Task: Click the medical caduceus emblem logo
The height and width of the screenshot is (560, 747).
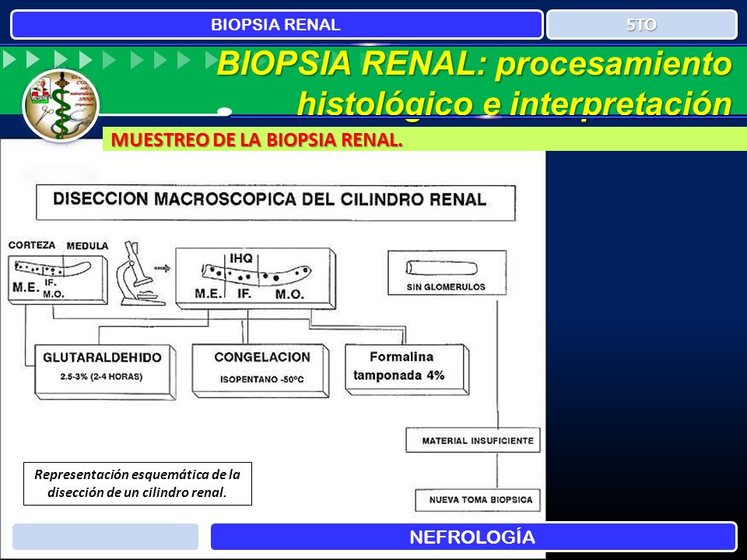Action: (x=61, y=106)
